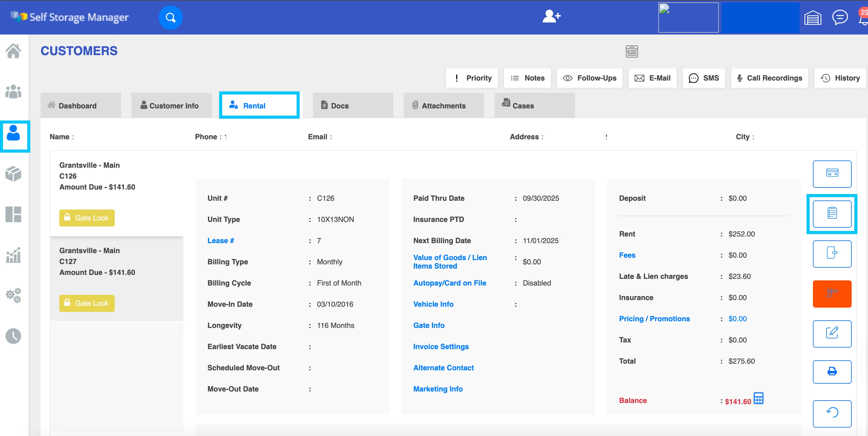Open the Autopay/Card on File link
This screenshot has height=436, width=868.
click(x=449, y=283)
